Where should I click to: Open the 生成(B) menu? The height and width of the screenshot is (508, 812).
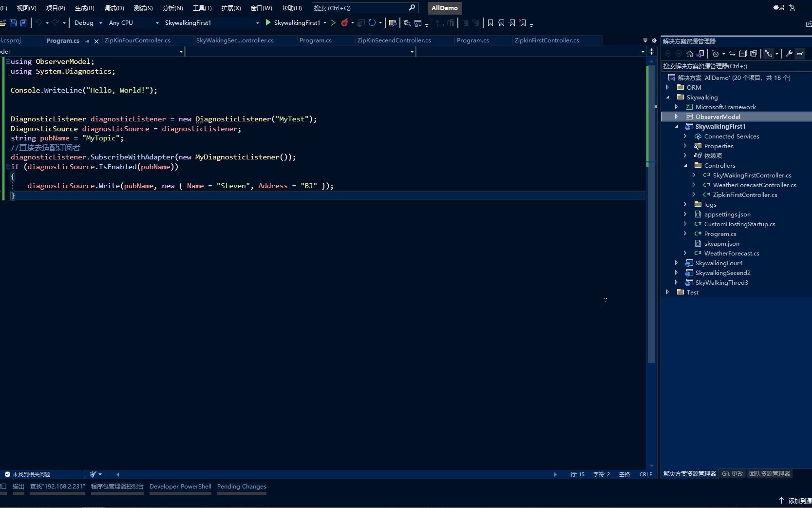coord(84,8)
